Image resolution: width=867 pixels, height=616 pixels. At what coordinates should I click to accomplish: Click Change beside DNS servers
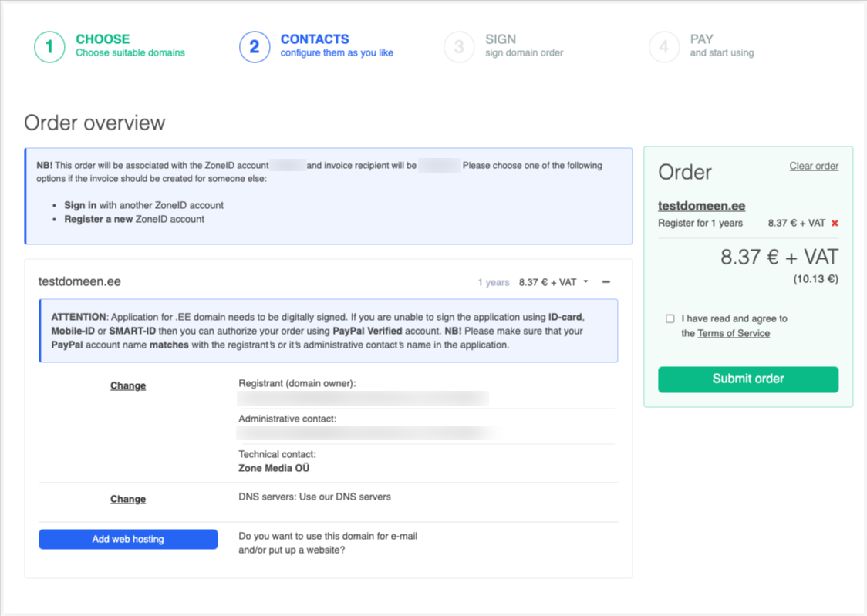tap(128, 499)
